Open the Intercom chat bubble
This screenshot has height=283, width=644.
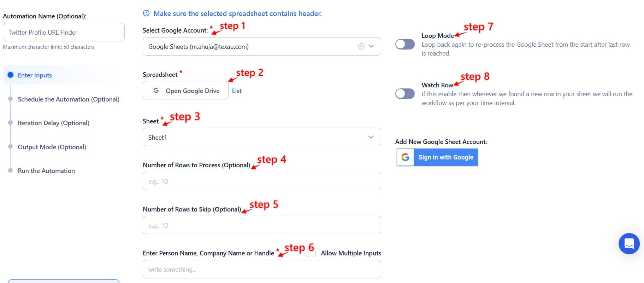(x=629, y=244)
